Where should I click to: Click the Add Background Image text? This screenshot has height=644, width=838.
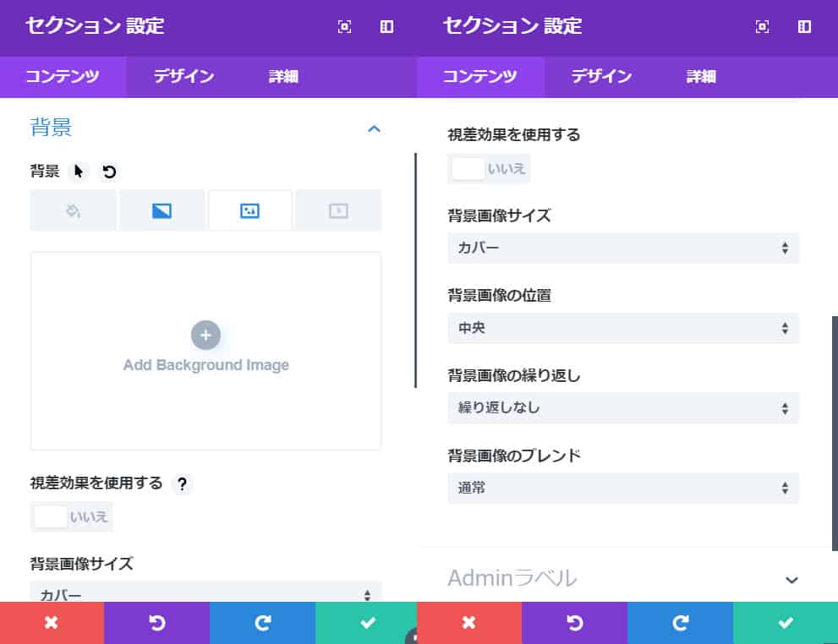point(205,365)
